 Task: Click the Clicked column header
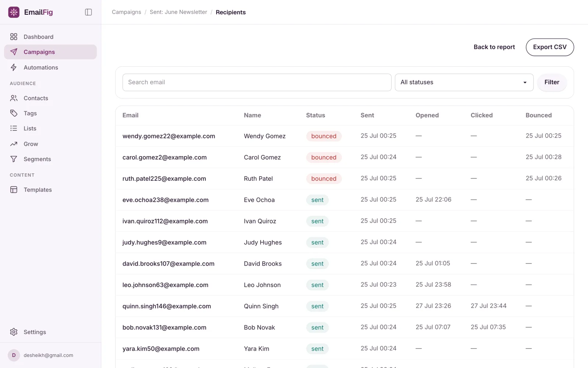(481, 115)
